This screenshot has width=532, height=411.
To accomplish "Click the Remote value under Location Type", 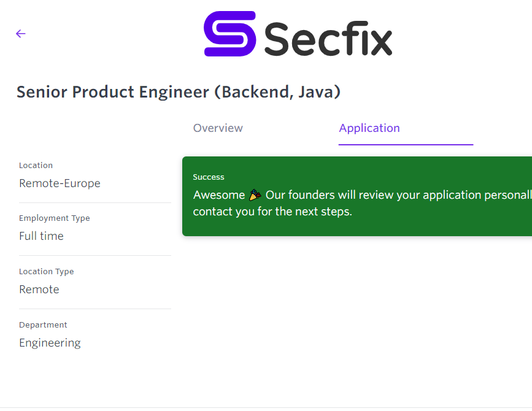I will click(39, 290).
